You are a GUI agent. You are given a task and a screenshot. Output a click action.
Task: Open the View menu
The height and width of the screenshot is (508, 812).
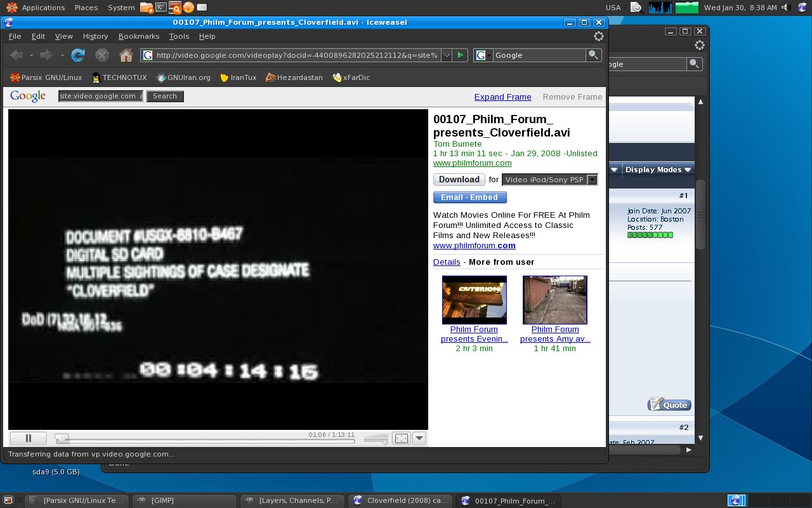tap(63, 36)
